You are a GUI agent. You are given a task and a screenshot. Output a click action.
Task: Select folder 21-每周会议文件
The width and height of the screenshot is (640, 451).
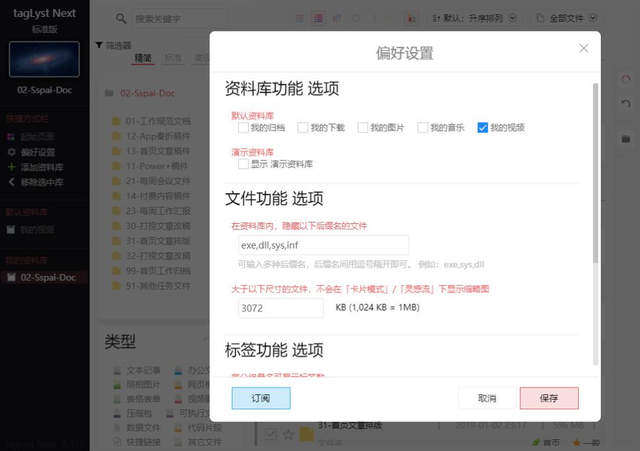tap(158, 181)
